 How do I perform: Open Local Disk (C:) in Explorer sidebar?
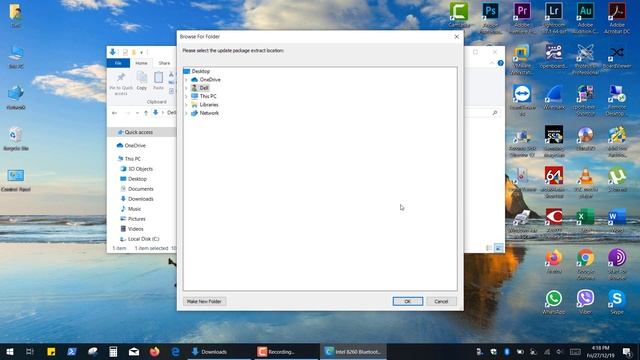(142, 239)
